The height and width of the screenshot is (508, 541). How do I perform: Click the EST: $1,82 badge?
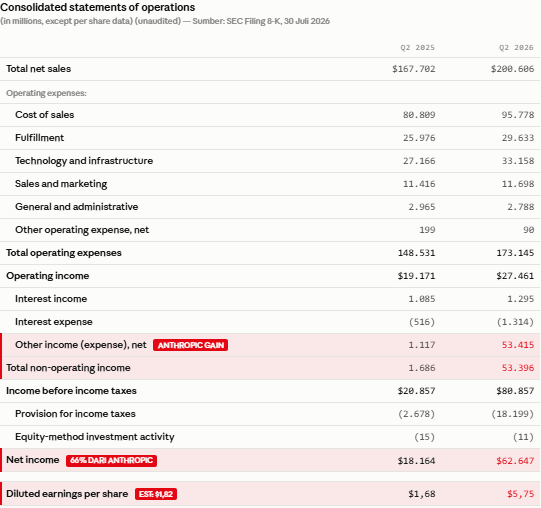[156, 494]
